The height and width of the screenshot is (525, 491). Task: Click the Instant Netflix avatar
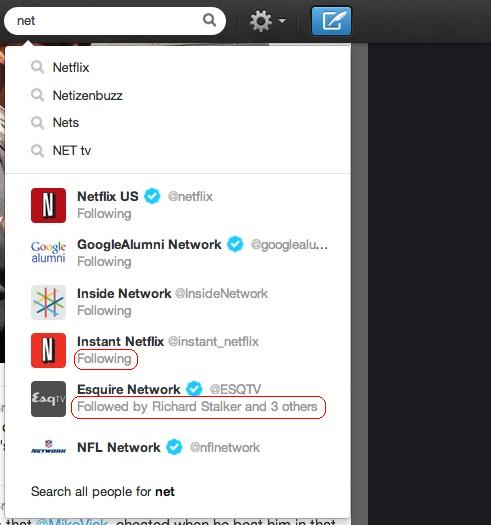48,350
